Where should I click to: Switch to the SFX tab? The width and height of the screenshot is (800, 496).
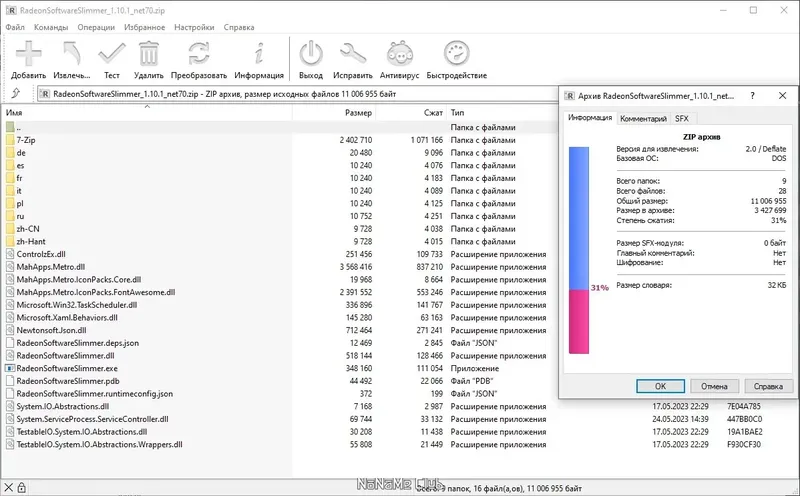(x=682, y=118)
